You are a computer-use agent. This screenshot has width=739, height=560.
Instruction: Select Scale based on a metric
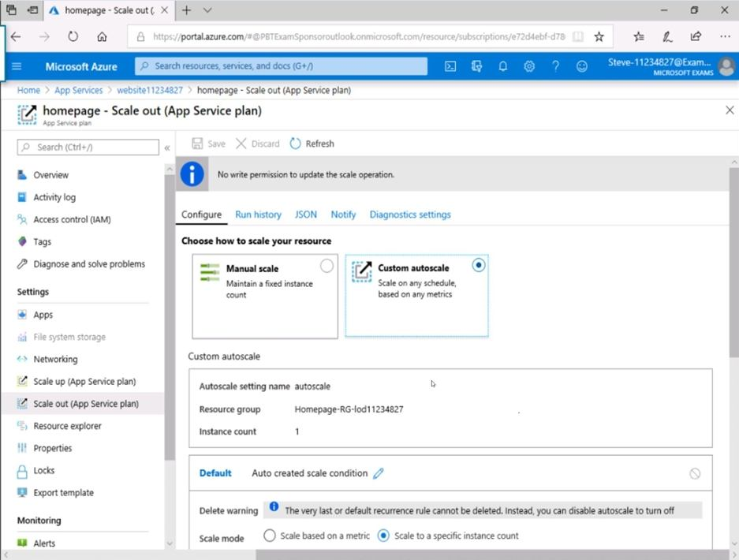point(270,536)
